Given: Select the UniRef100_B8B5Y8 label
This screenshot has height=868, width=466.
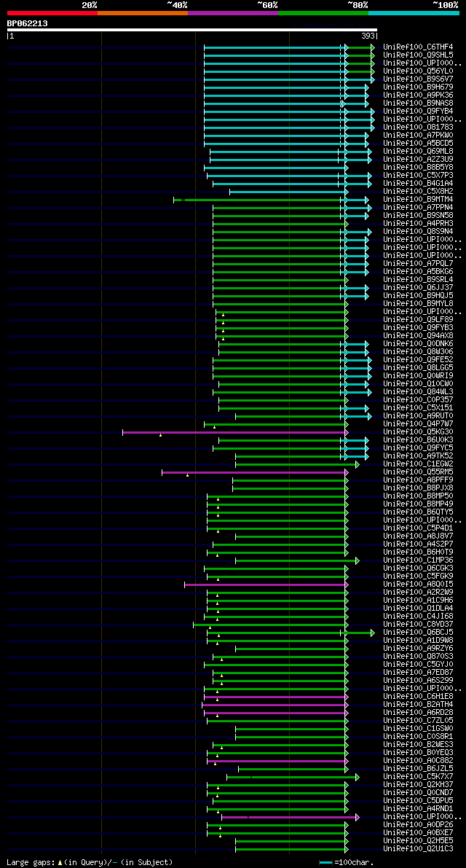Looking at the screenshot, I should 418,167.
